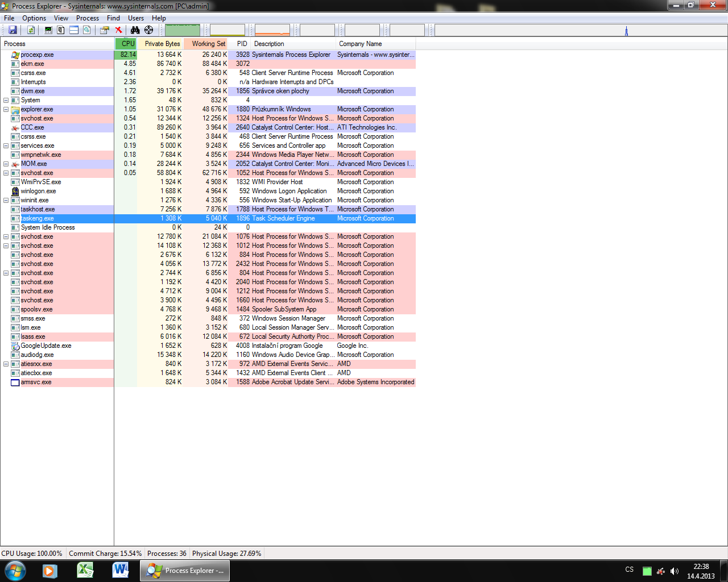Viewport: 728px width, 582px height.
Task: Click the 82.14 CPU value
Action: 129,55
